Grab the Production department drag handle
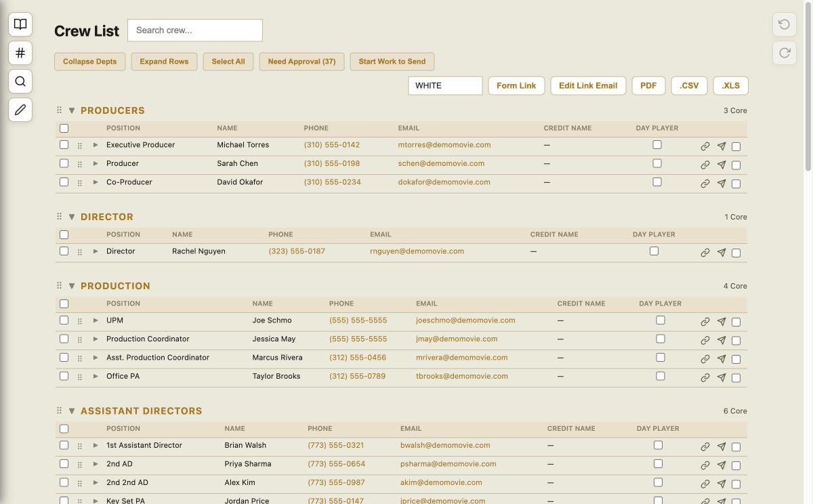Image resolution: width=813 pixels, height=504 pixels. tap(59, 285)
